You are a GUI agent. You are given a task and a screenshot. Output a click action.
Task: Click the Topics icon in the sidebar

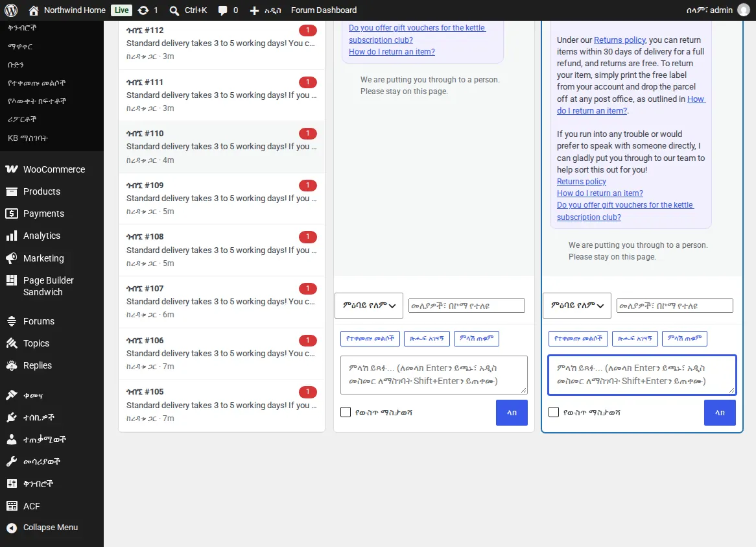click(x=12, y=343)
